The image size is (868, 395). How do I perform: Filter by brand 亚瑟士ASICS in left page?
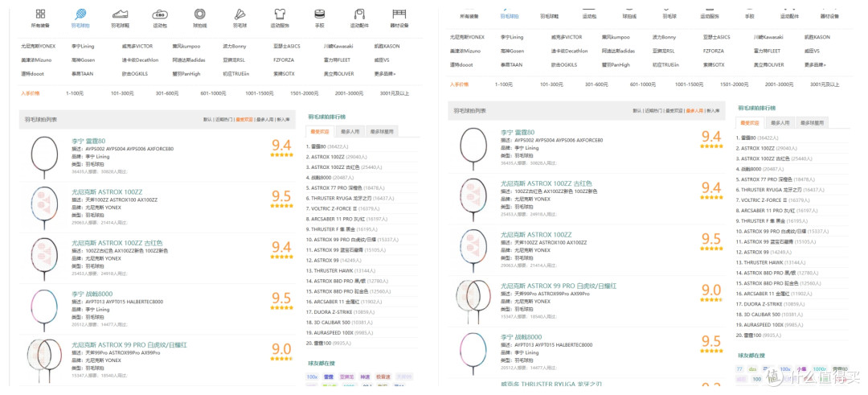(x=287, y=46)
